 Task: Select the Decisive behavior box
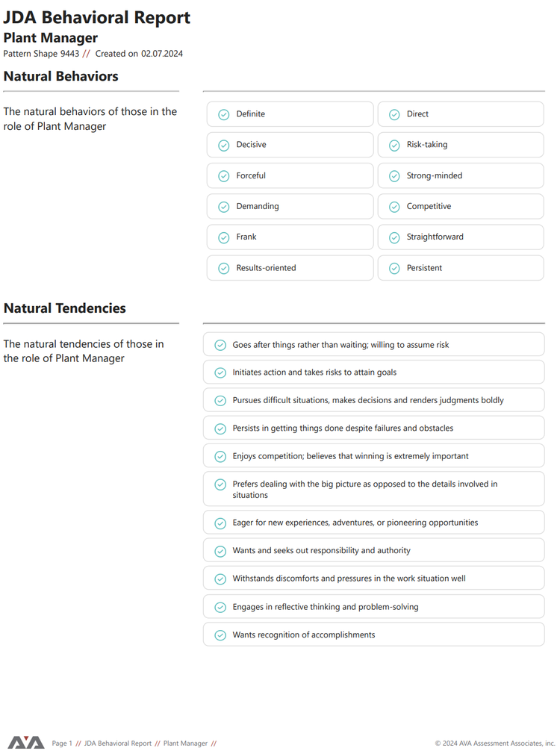coord(290,145)
